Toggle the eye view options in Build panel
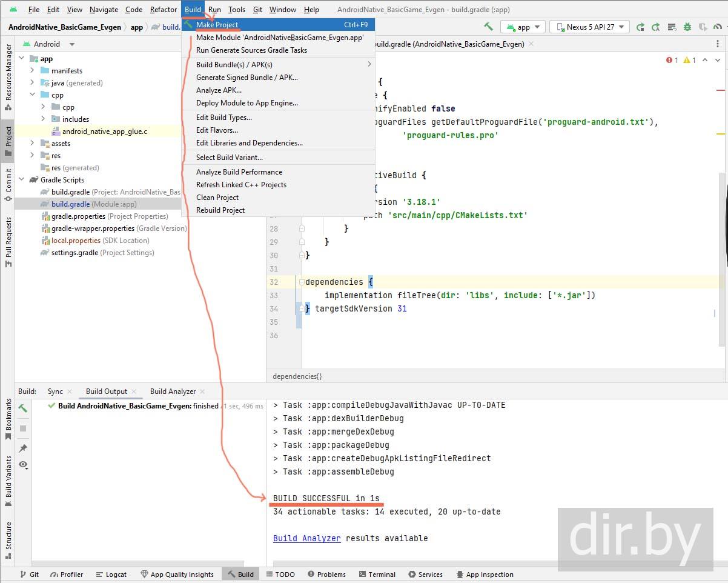This screenshot has height=583, width=728. [x=23, y=465]
